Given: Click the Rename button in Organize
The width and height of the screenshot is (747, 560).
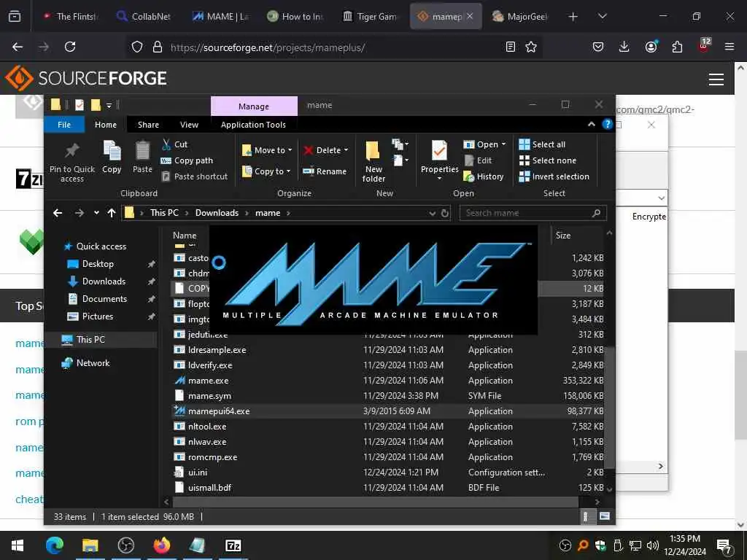Looking at the screenshot, I should tap(325, 171).
